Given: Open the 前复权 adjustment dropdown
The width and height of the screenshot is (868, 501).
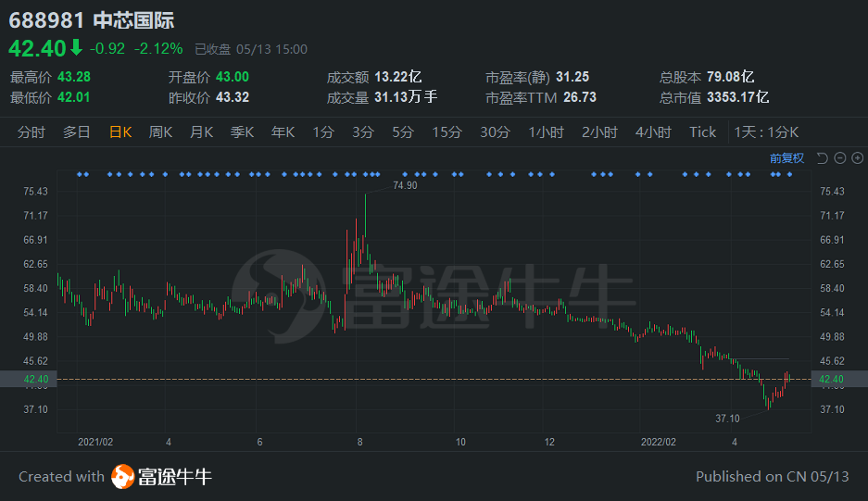Looking at the screenshot, I should (x=786, y=158).
